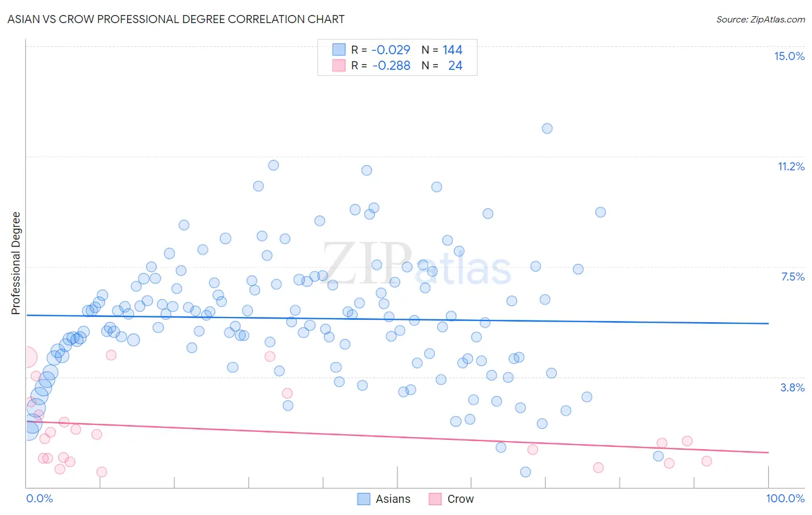Click the 0.0% x-axis label
812x515 pixels.
point(39,498)
